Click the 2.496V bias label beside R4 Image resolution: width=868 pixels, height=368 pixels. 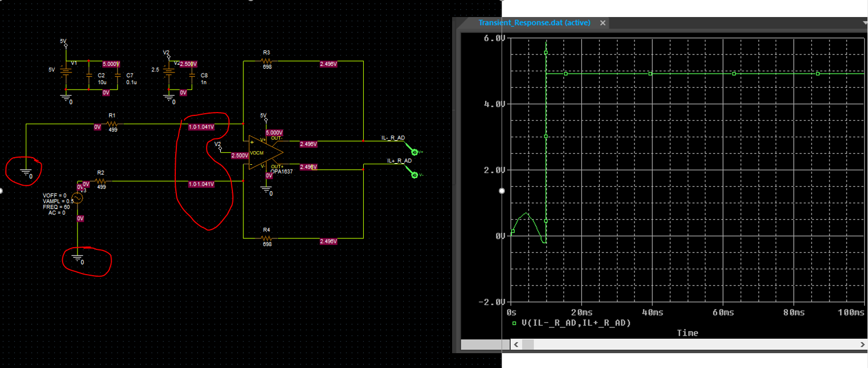329,242
